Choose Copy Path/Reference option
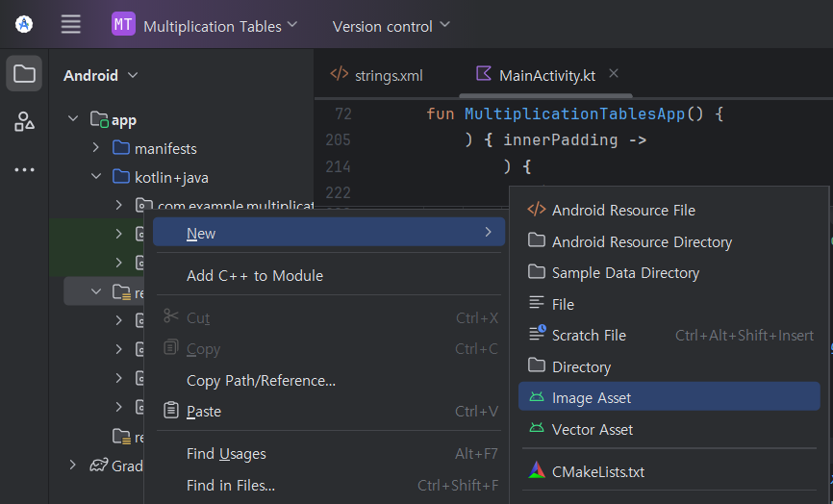The image size is (833, 504). click(x=261, y=381)
